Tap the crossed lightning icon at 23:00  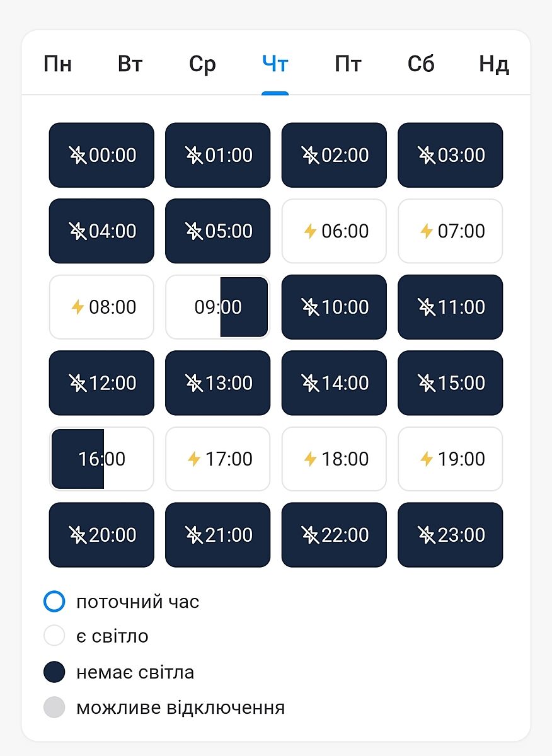coord(427,535)
